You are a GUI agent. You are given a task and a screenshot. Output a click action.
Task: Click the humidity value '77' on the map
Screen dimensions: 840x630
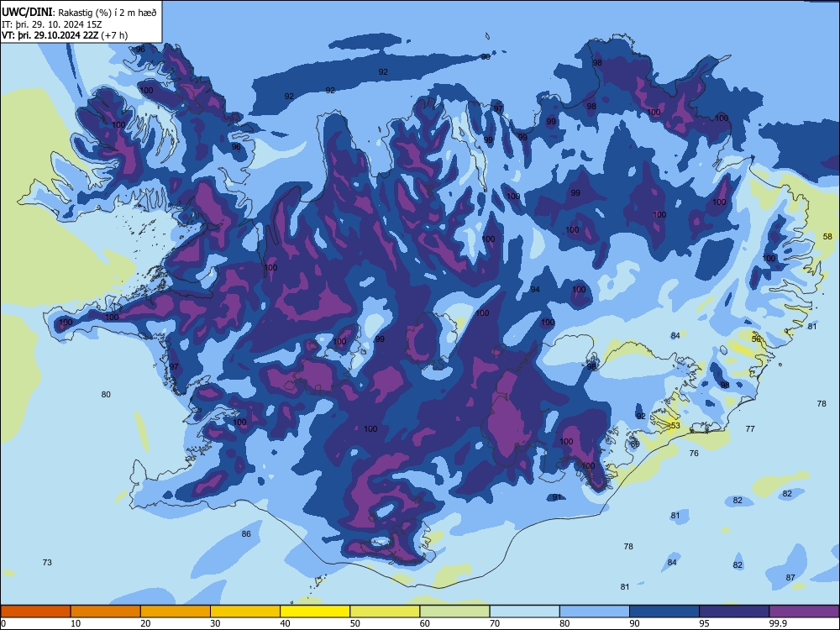750,428
